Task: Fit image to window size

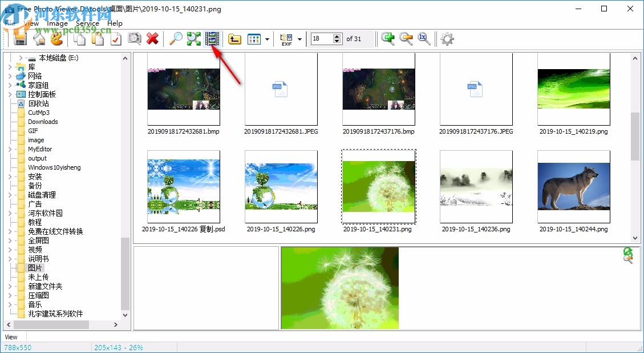Action: click(x=194, y=38)
